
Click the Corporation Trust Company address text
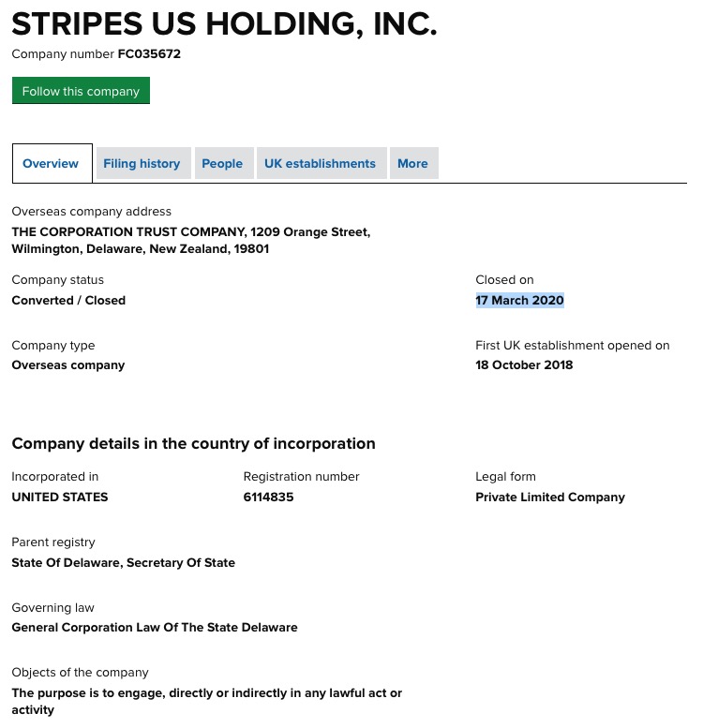(190, 241)
